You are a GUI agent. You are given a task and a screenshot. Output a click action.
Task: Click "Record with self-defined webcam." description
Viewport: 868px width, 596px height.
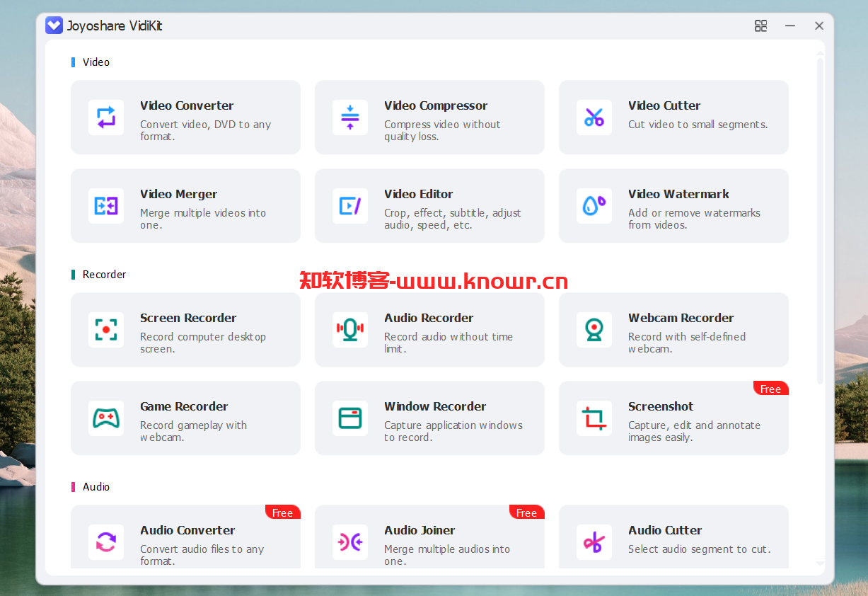[687, 343]
